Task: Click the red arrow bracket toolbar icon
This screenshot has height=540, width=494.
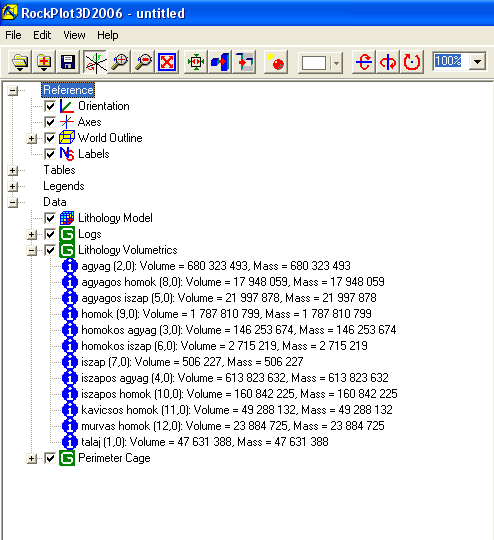Action: (x=244, y=62)
